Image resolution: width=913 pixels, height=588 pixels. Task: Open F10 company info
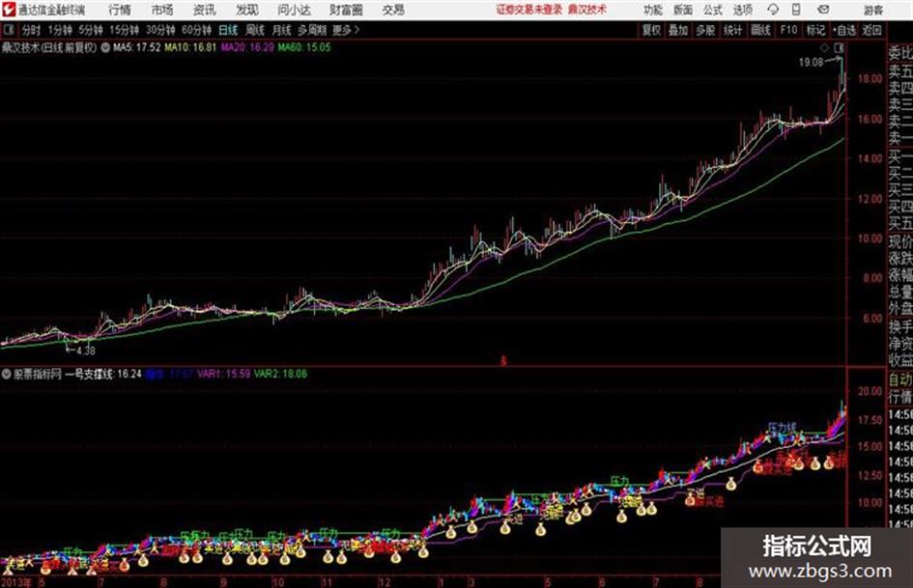tap(788, 30)
